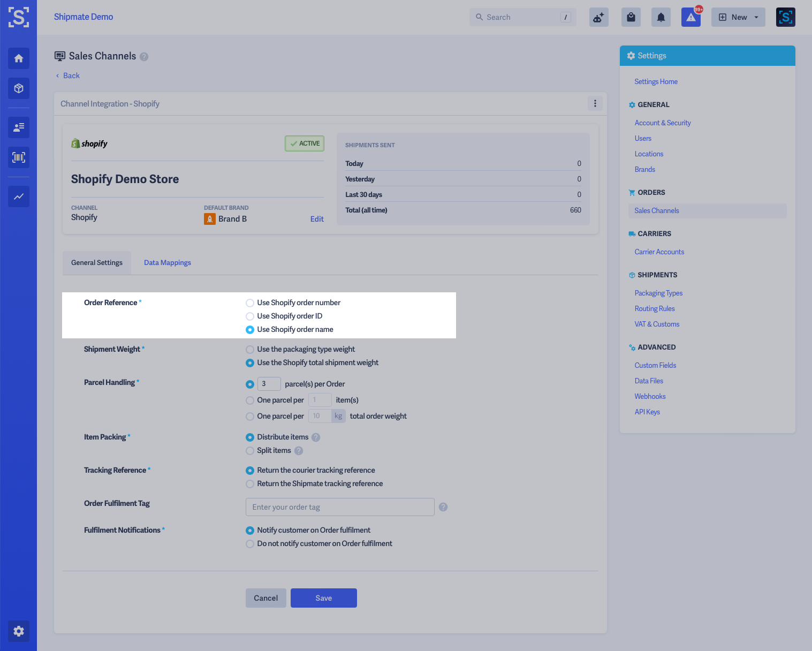Screen dimensions: 812x651
Task: Open the Contacts panel in the sidebar
Action: click(x=19, y=127)
